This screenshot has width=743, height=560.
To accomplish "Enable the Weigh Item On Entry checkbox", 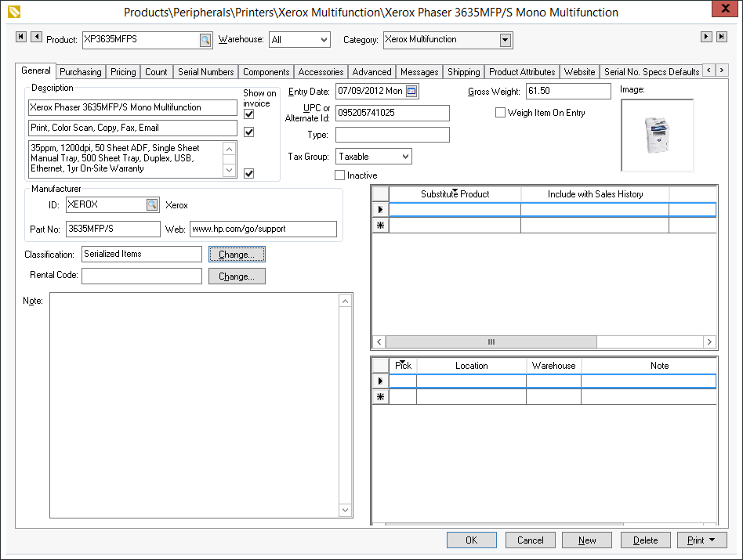I will coord(500,113).
